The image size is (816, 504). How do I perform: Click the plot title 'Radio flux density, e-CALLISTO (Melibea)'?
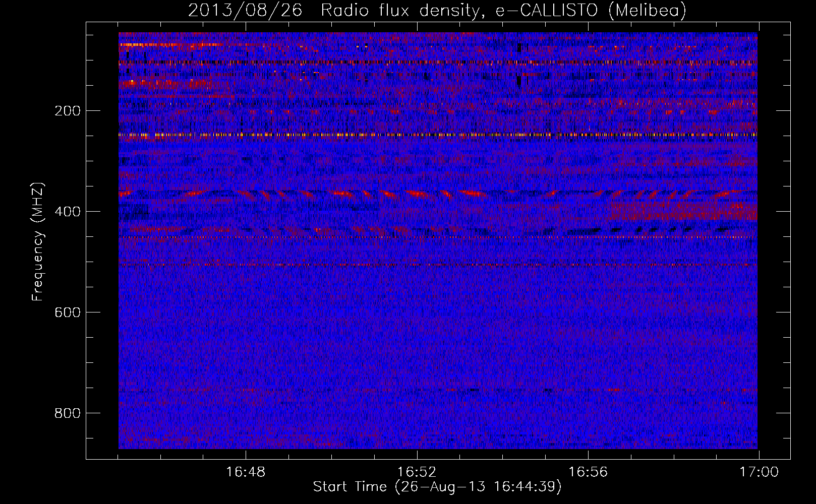(x=503, y=10)
